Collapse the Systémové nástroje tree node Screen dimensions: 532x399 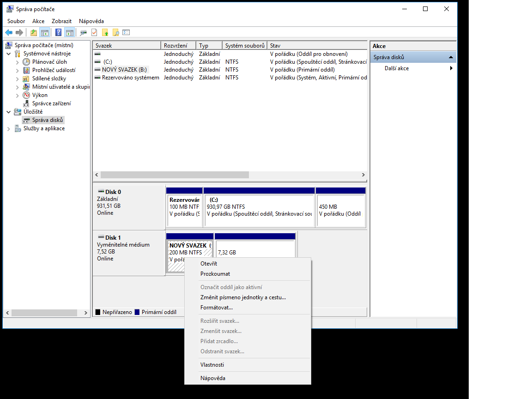click(9, 54)
